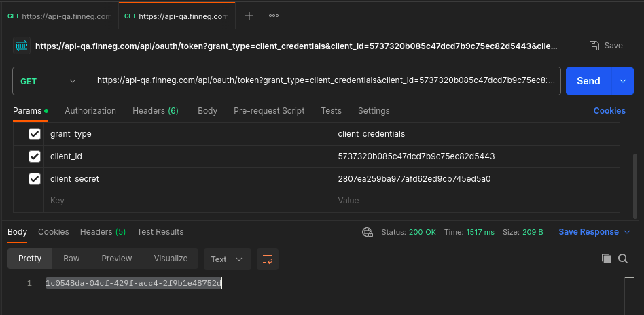Toggle the wrap lines icon in response
Image resolution: width=644 pixels, height=315 pixels.
268,259
